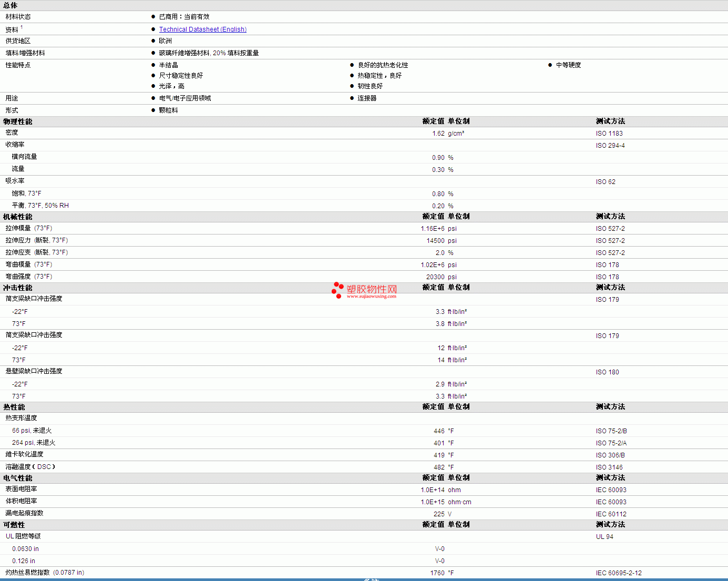Viewport: 728px width, 581px height.
Task: Click the footnote superscript 1 next to 资料
Action: [x=22, y=27]
